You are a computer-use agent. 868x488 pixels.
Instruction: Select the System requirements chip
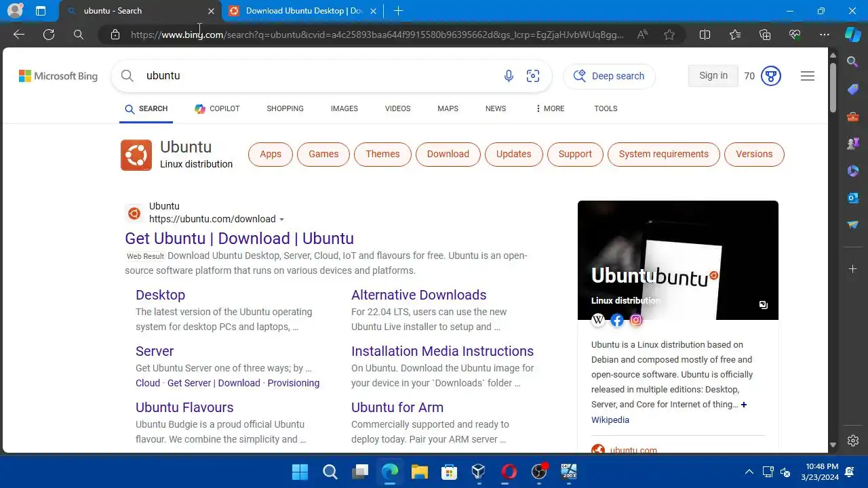(x=664, y=154)
